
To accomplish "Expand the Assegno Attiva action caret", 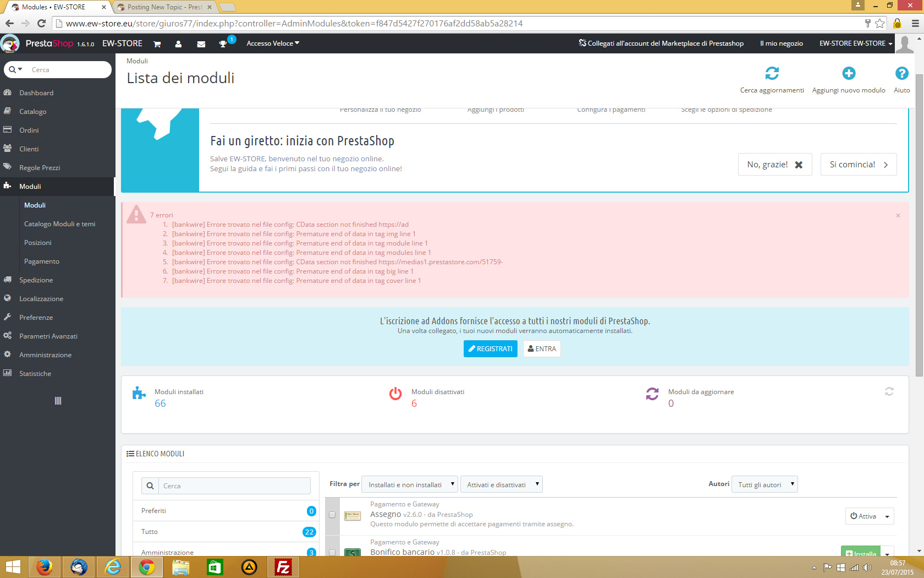I will pyautogui.click(x=887, y=516).
